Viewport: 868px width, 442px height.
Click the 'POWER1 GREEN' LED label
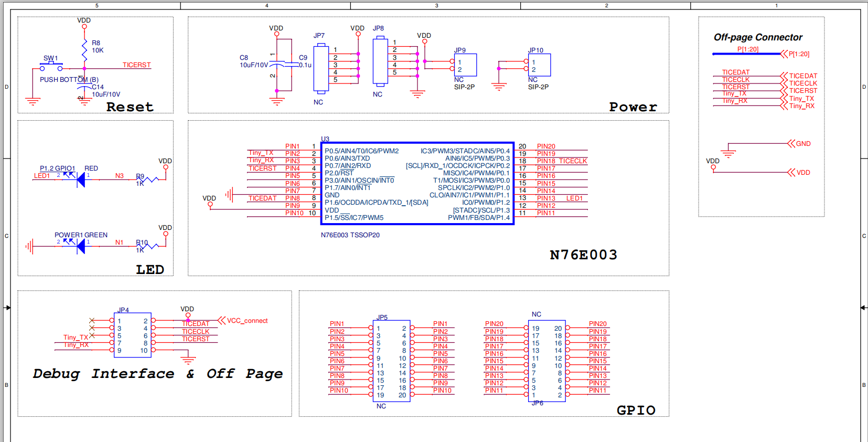pyautogui.click(x=81, y=235)
